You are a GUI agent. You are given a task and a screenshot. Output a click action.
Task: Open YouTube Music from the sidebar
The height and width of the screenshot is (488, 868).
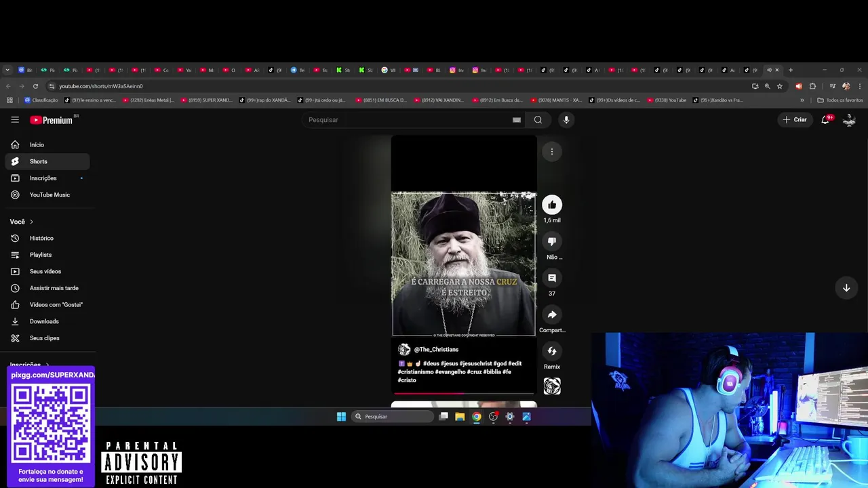[x=47, y=195]
